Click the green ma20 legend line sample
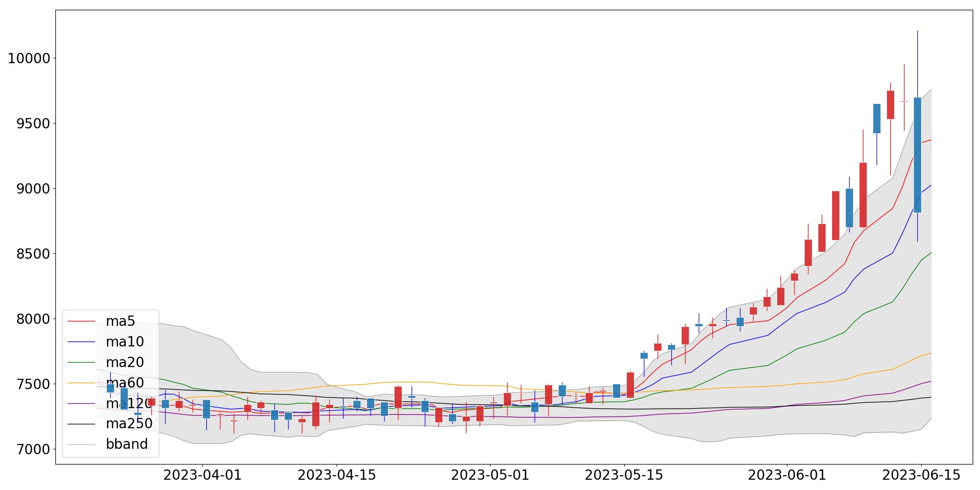Screen dimensions: 980x490 click(x=81, y=363)
